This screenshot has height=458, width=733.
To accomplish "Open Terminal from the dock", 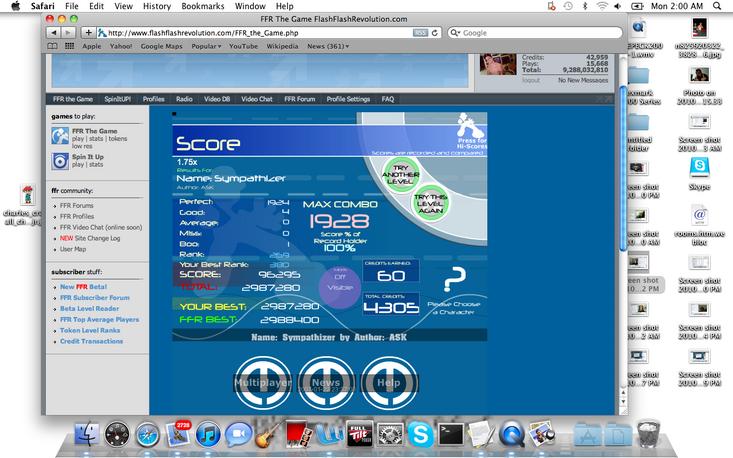I will pos(451,435).
